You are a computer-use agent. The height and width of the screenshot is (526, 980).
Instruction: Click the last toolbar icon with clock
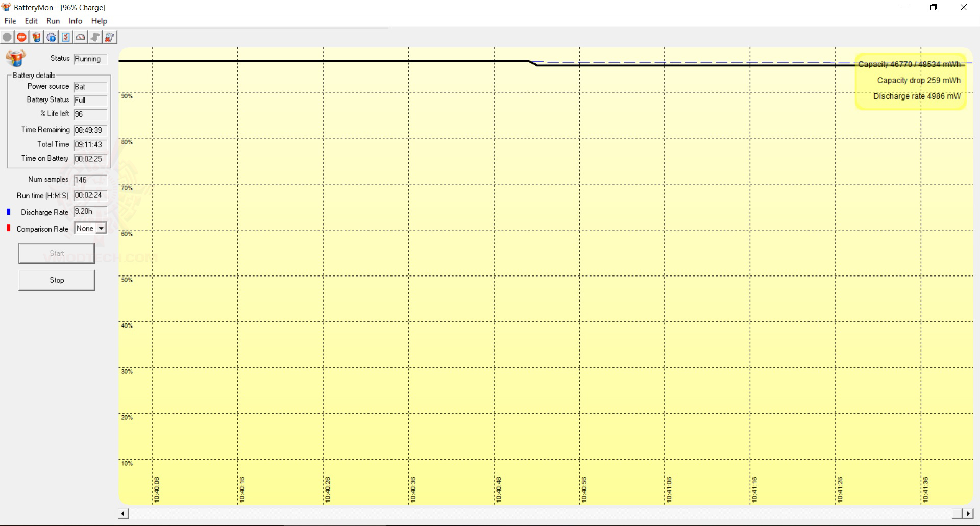110,37
